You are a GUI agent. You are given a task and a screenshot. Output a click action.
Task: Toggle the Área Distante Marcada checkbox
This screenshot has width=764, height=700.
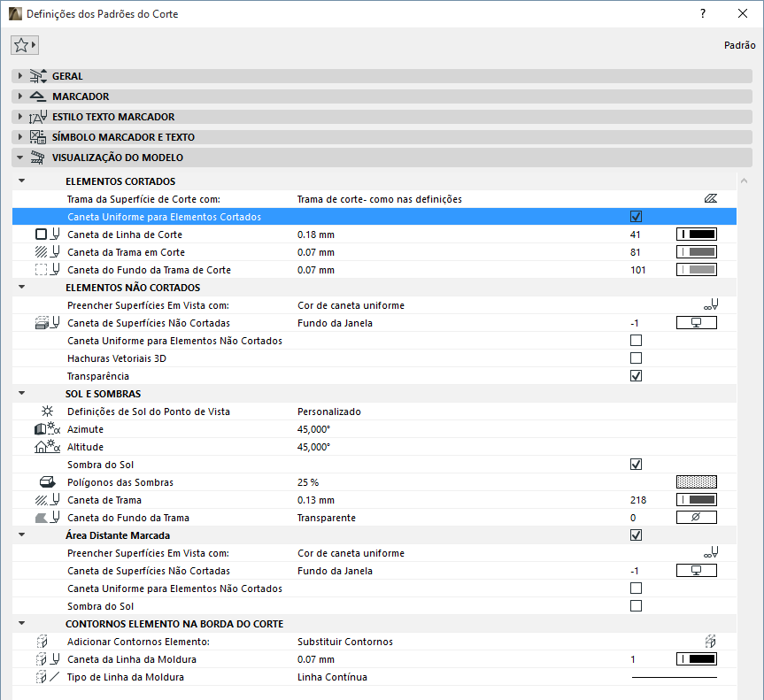[x=636, y=535]
